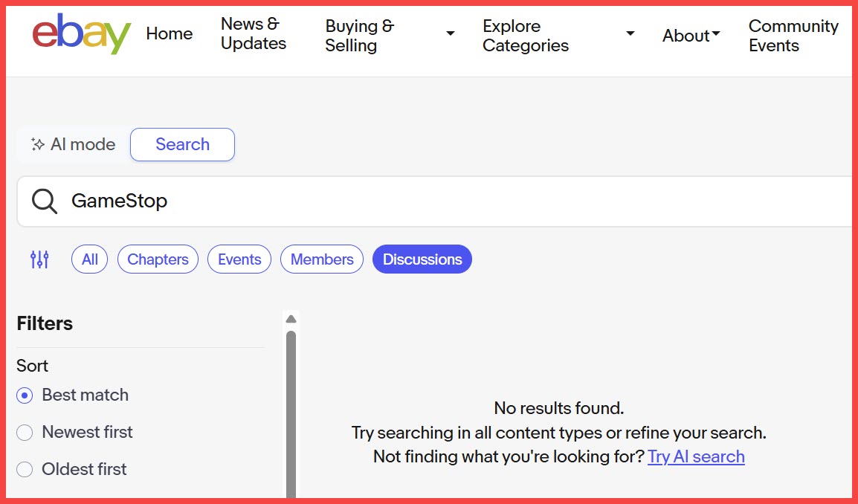Click the Explore Categories menu label
Screen dimensions: 858x504
[x=526, y=36]
